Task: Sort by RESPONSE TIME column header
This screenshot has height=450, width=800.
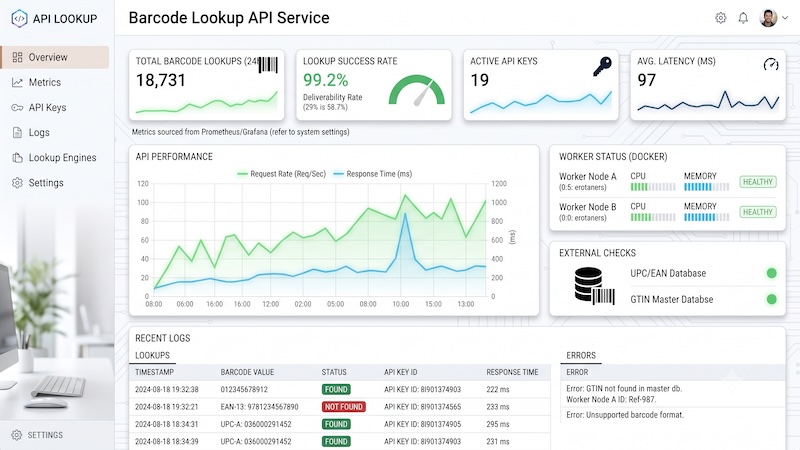Action: pyautogui.click(x=512, y=372)
